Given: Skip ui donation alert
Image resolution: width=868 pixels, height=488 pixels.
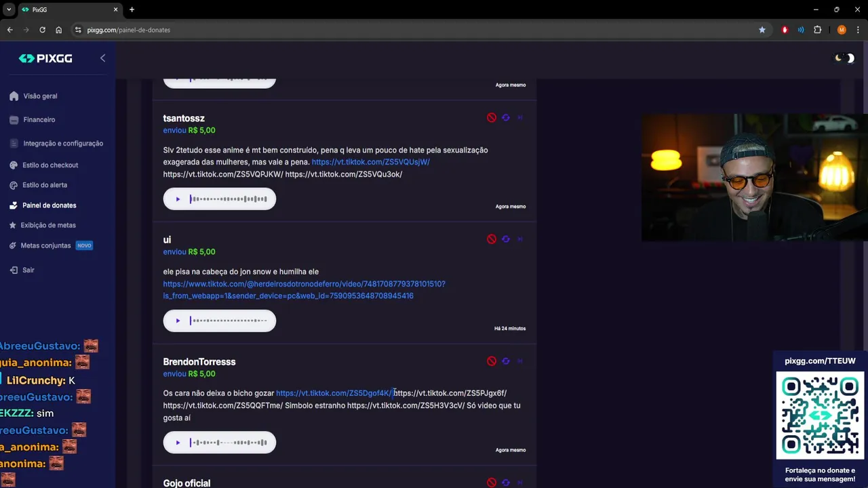Looking at the screenshot, I should click(x=520, y=239).
